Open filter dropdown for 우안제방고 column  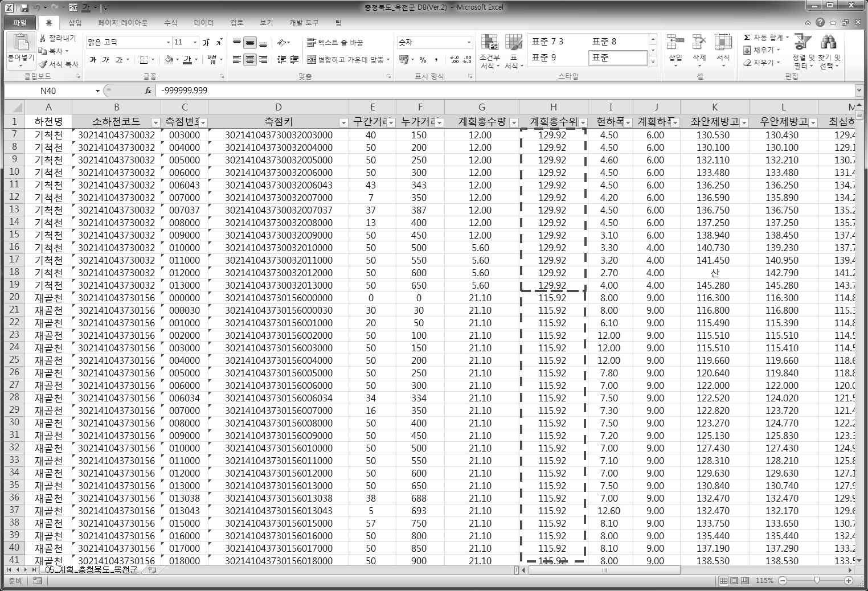(813, 122)
